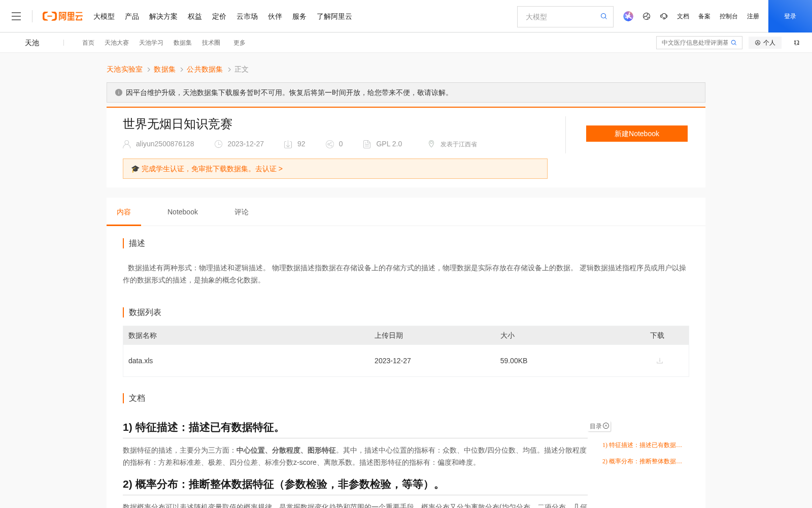Open the 产品 menu
The width and height of the screenshot is (812, 508).
132,16
